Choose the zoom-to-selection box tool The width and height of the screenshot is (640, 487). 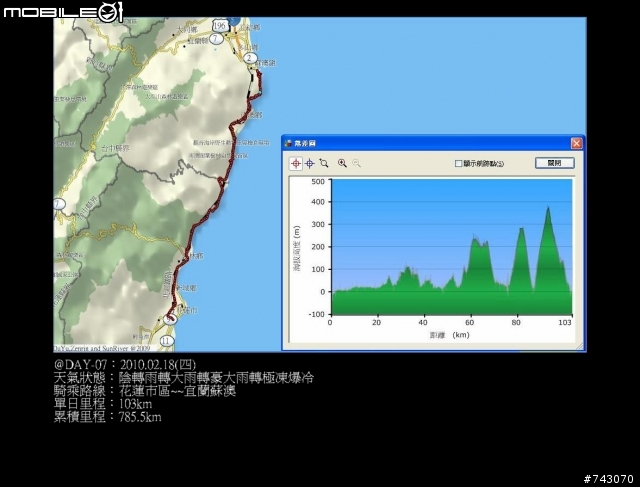[324, 163]
